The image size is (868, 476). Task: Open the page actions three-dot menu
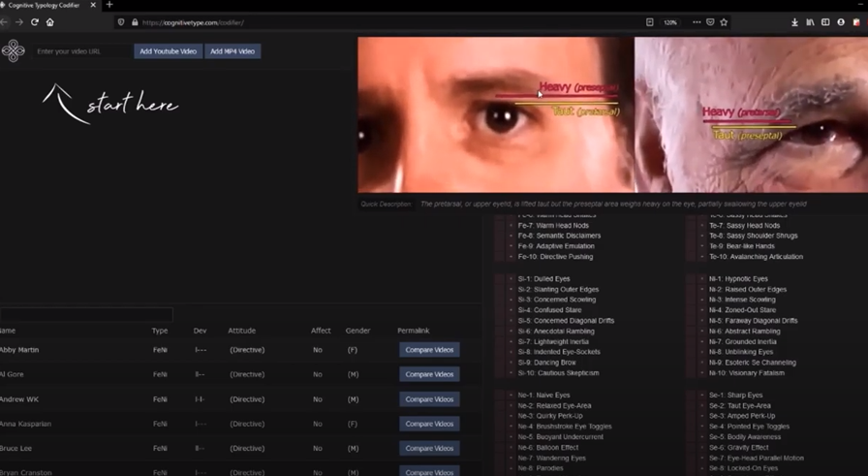pos(697,22)
